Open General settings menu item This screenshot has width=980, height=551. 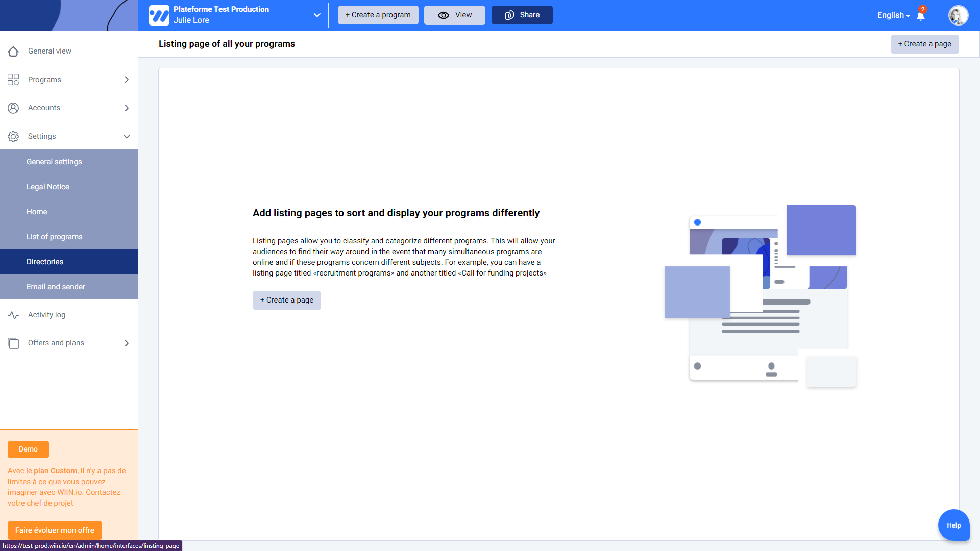pos(69,162)
